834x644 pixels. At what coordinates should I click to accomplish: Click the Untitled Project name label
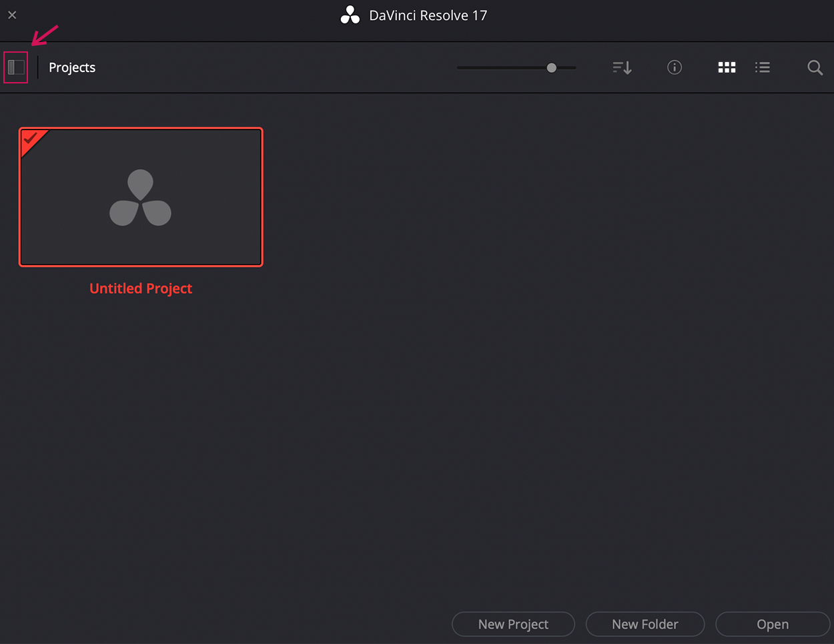(x=141, y=288)
